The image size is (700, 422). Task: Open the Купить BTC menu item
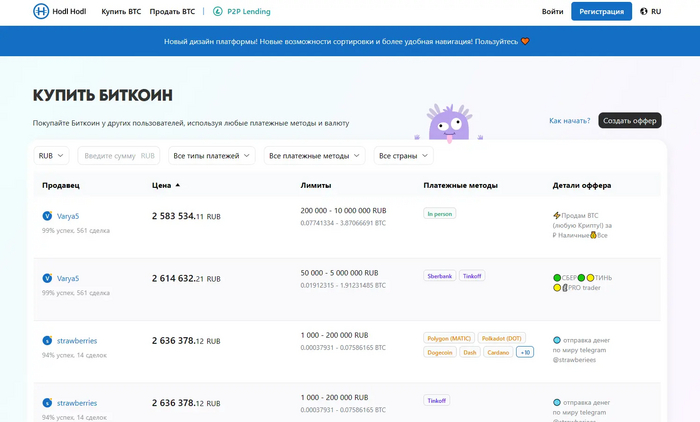[121, 11]
